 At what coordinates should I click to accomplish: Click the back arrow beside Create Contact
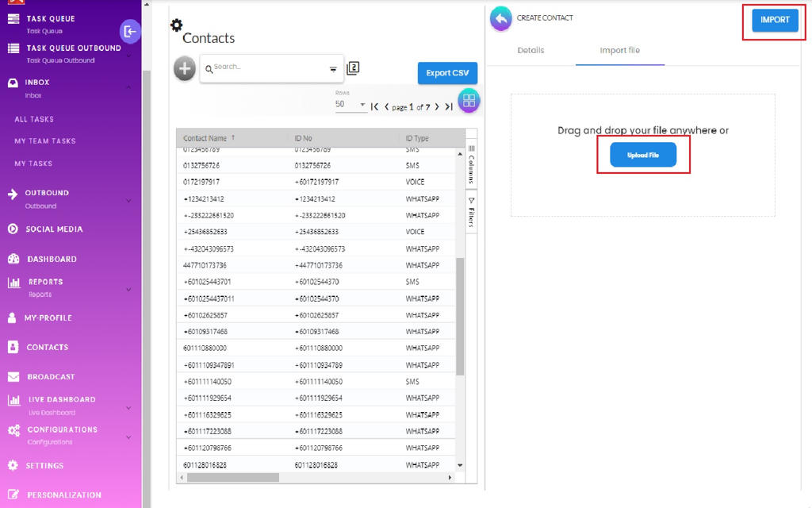500,18
